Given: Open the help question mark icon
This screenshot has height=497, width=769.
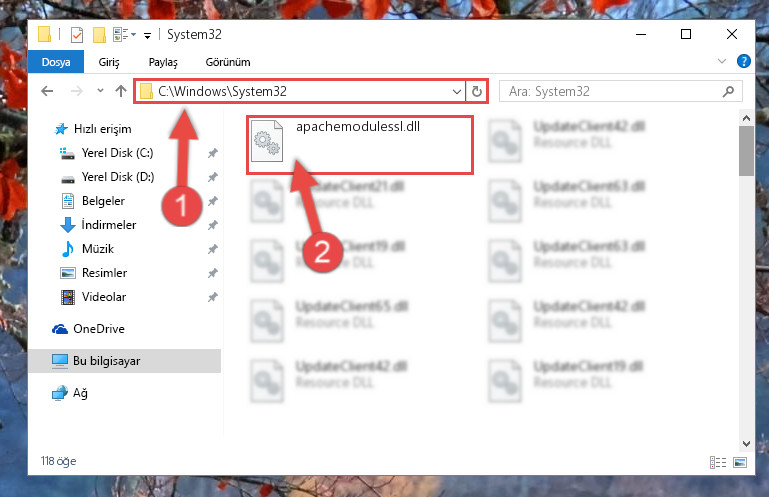Looking at the screenshot, I should (743, 61).
